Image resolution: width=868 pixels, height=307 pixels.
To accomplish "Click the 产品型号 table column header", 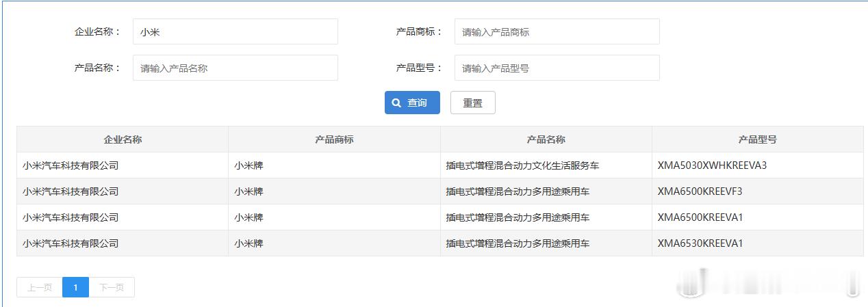I will click(x=757, y=139).
